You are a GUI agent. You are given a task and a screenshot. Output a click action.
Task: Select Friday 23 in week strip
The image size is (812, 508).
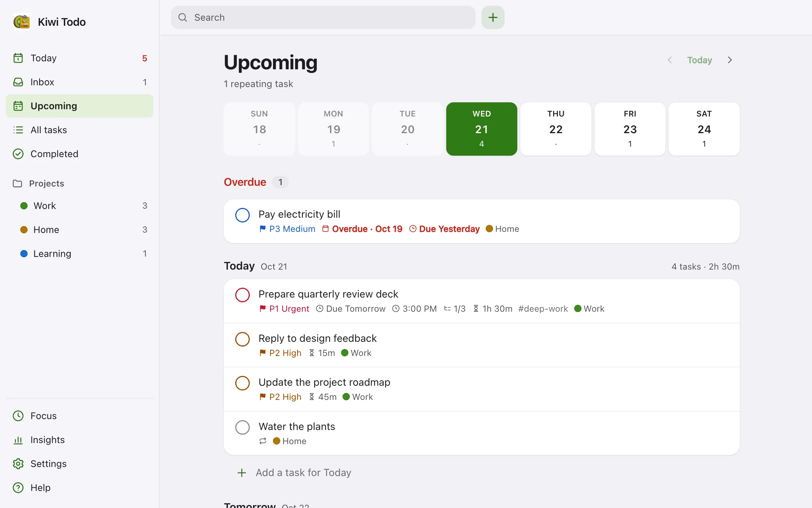630,129
